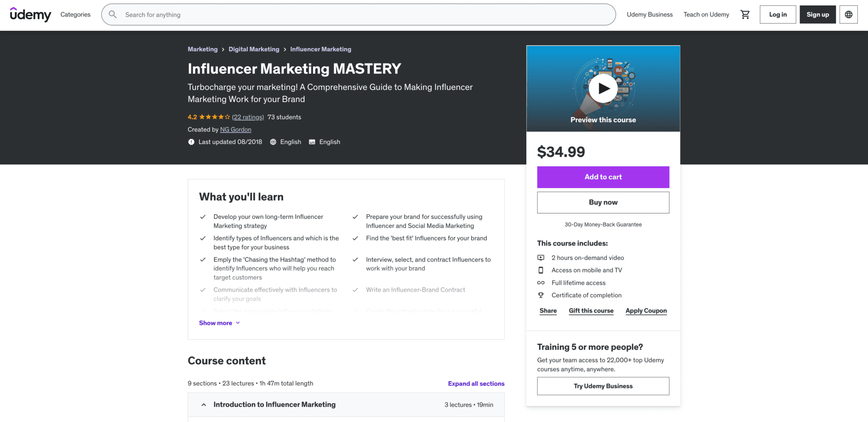
Task: Open the language selector globe
Action: point(848,15)
